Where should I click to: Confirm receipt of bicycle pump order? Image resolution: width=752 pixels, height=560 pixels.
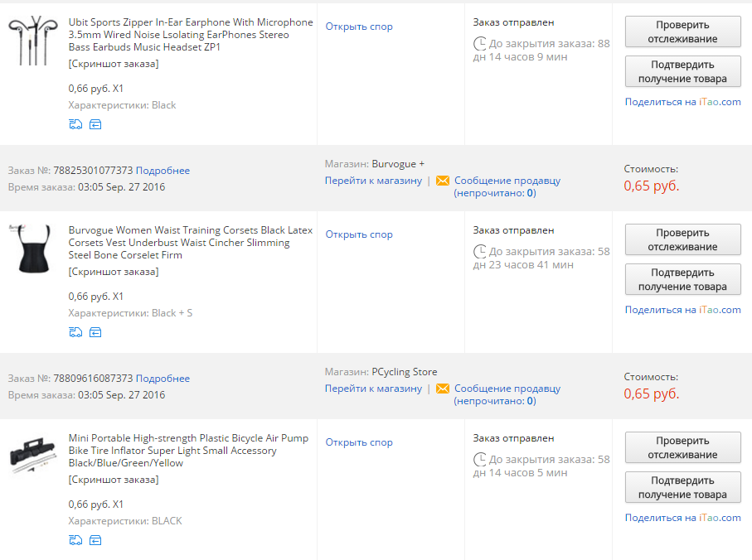(682, 487)
